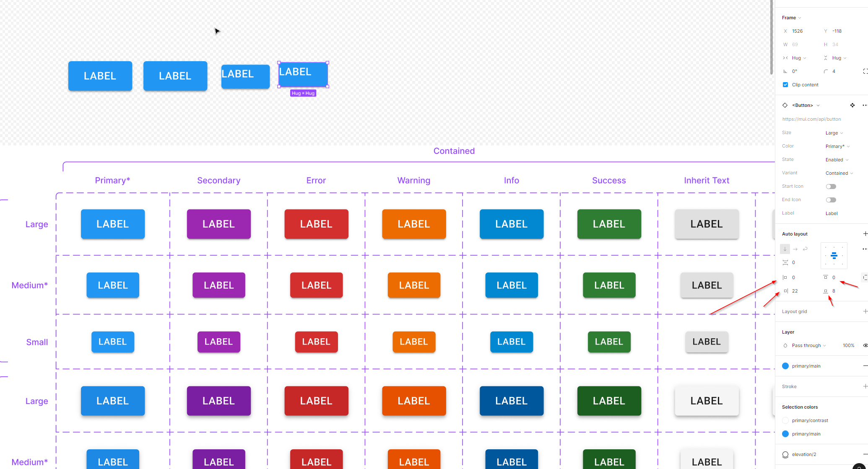The height and width of the screenshot is (469, 868).
Task: Enable auto layout wrap
Action: pyautogui.click(x=805, y=249)
